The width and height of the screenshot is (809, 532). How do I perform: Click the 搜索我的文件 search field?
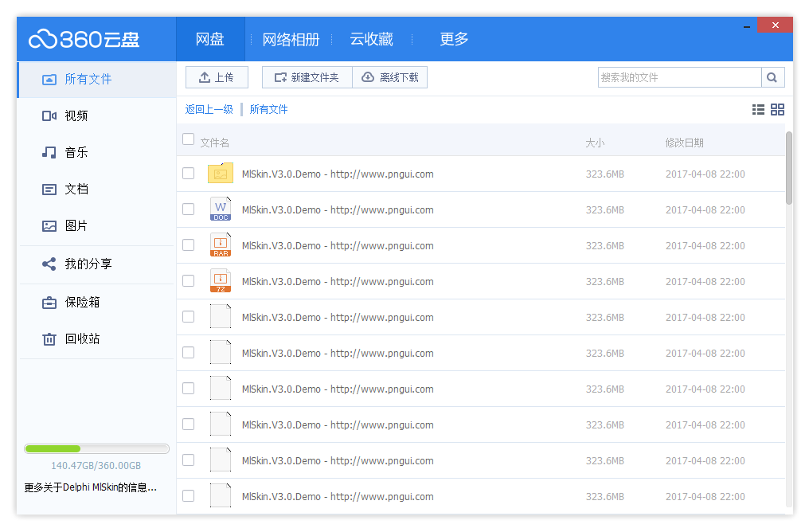coord(679,77)
